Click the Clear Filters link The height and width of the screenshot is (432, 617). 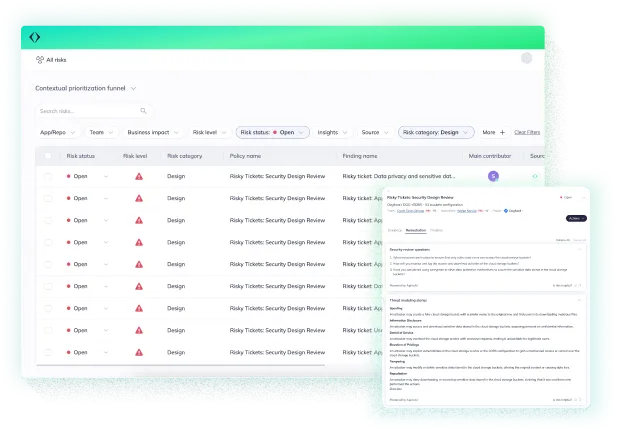tap(527, 133)
